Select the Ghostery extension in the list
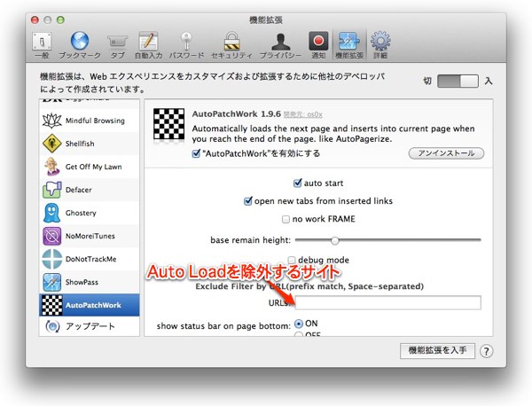The width and height of the screenshot is (532, 406). tap(90, 213)
